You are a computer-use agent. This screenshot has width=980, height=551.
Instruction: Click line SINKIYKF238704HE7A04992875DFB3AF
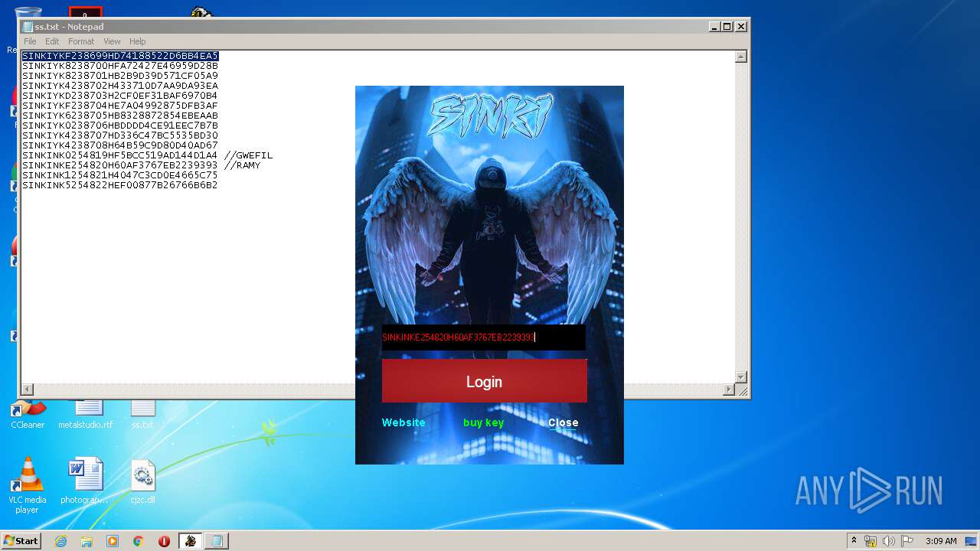point(120,106)
